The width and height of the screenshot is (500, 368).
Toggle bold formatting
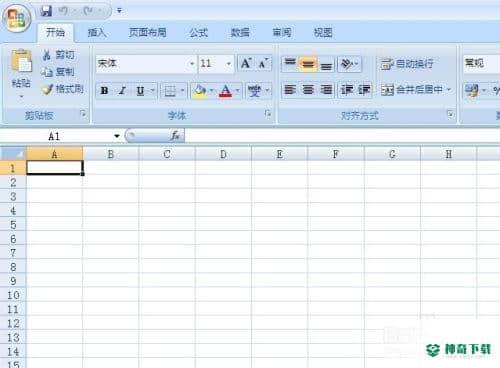tap(104, 90)
